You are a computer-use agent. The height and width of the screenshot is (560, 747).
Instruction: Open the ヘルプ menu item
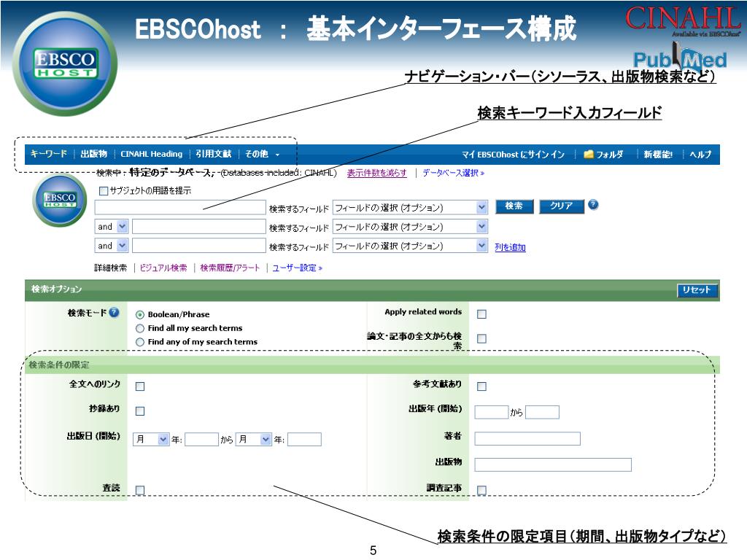point(700,155)
